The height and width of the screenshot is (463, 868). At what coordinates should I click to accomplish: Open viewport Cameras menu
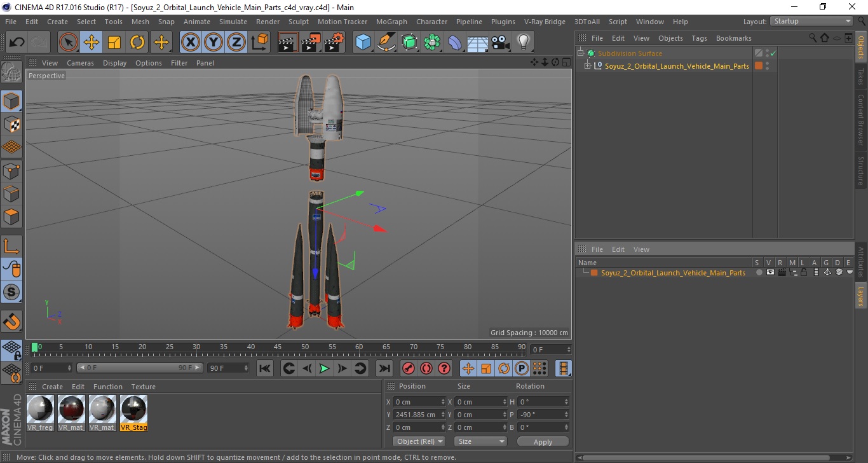coord(80,63)
